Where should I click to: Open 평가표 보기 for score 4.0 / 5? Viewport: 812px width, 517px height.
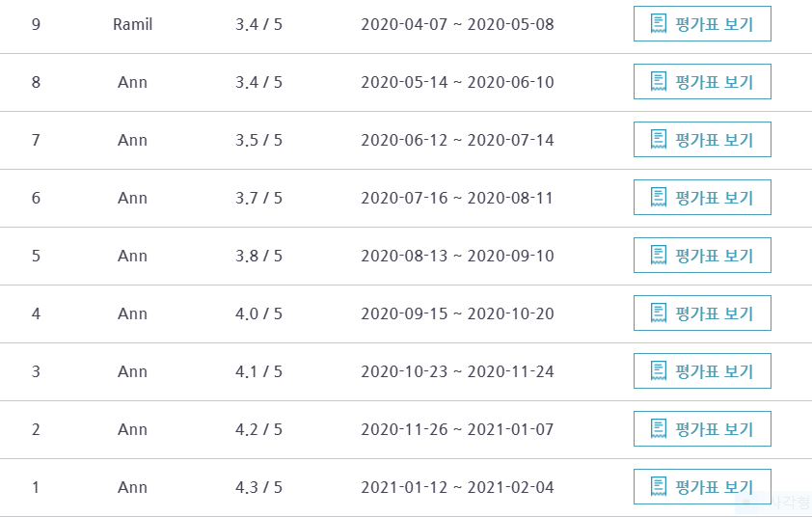[702, 313]
